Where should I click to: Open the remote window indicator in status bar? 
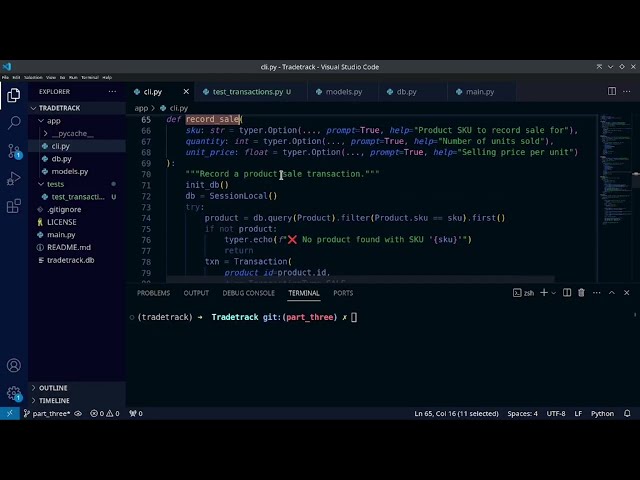tap(9, 413)
